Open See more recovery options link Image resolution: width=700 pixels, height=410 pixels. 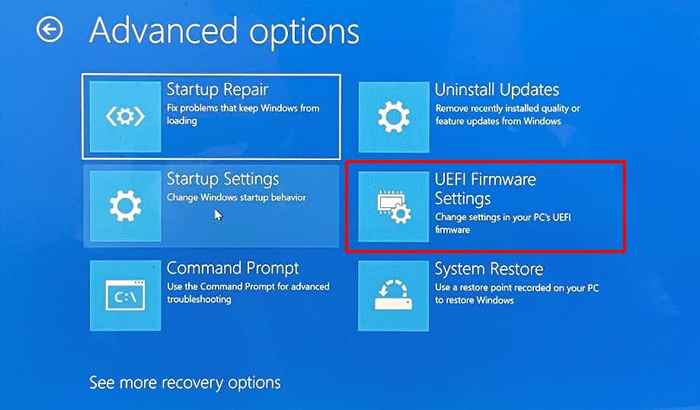185,383
